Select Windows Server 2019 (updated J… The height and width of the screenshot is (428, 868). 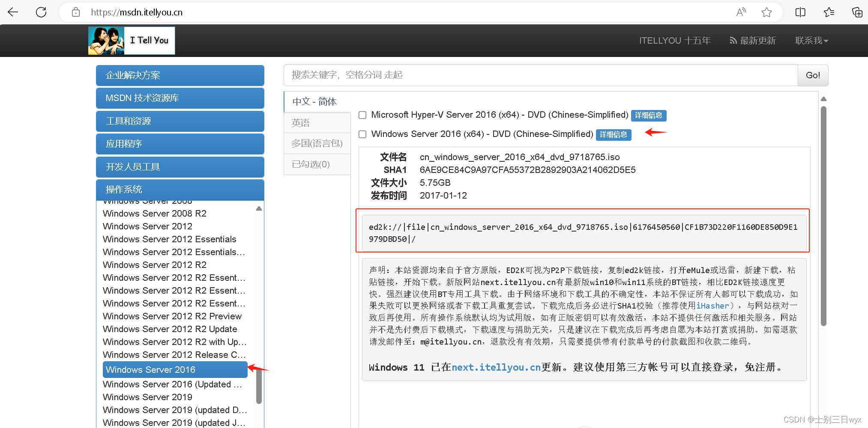coord(174,423)
